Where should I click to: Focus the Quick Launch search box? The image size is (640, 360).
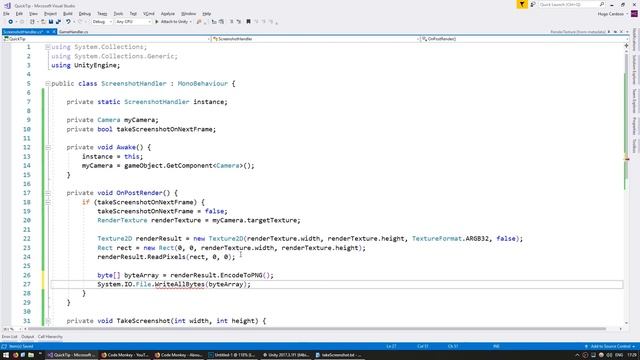tap(571, 4)
